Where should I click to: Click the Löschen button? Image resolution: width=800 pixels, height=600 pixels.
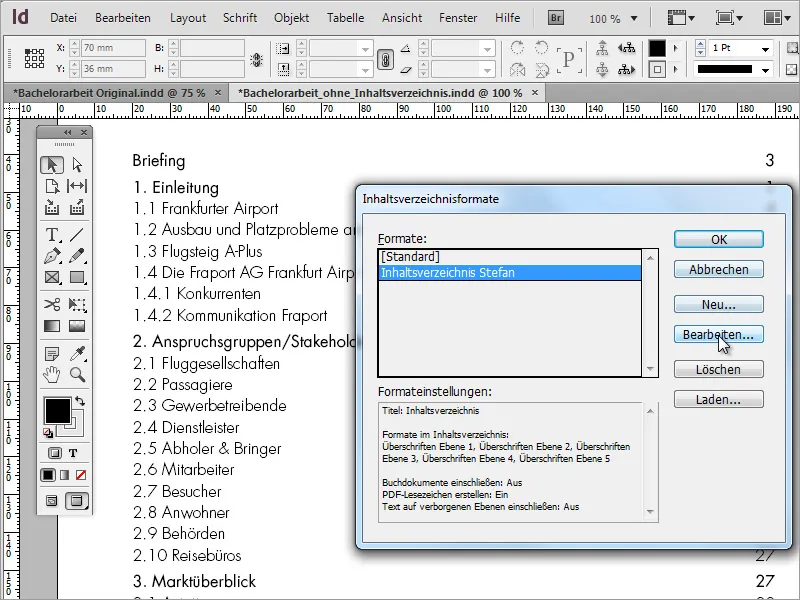[718, 369]
